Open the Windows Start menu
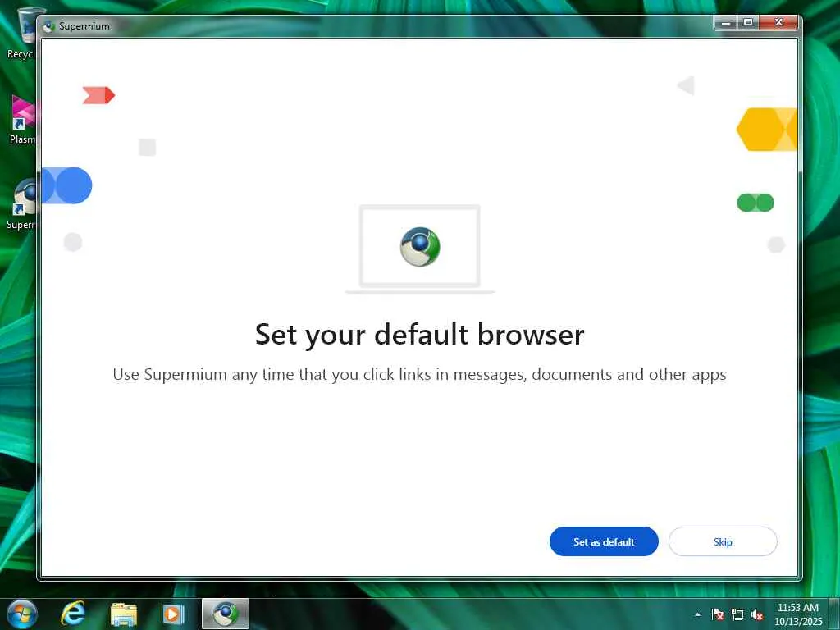 (x=22, y=614)
